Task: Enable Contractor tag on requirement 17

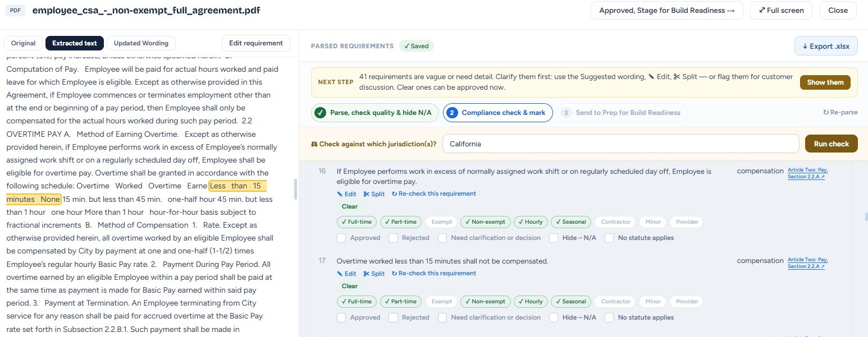Action: tap(615, 302)
